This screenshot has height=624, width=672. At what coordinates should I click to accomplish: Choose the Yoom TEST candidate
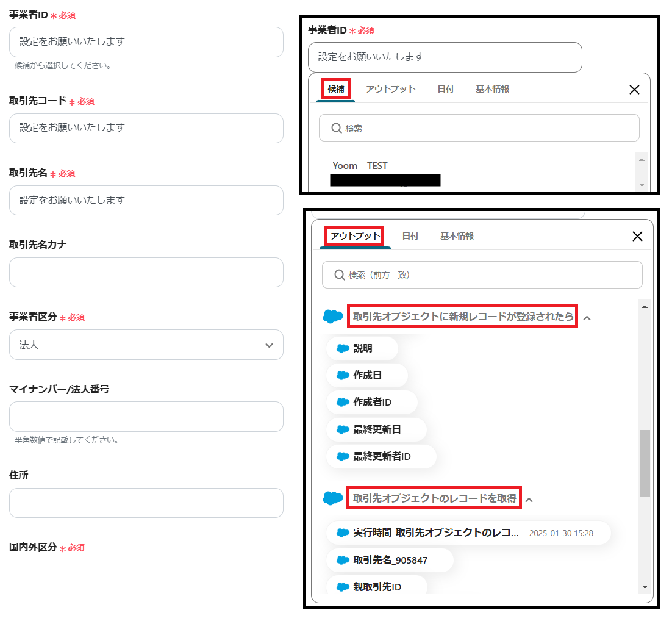click(360, 166)
